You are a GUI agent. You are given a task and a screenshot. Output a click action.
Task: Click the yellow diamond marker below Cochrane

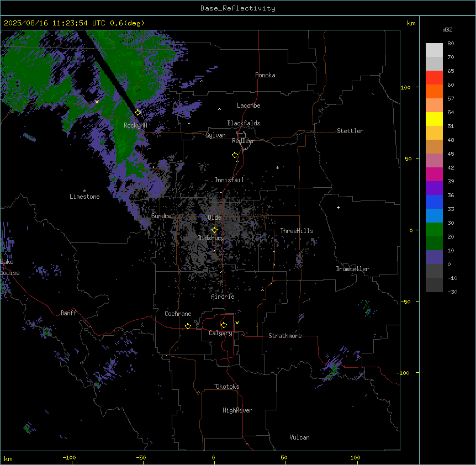(x=188, y=326)
